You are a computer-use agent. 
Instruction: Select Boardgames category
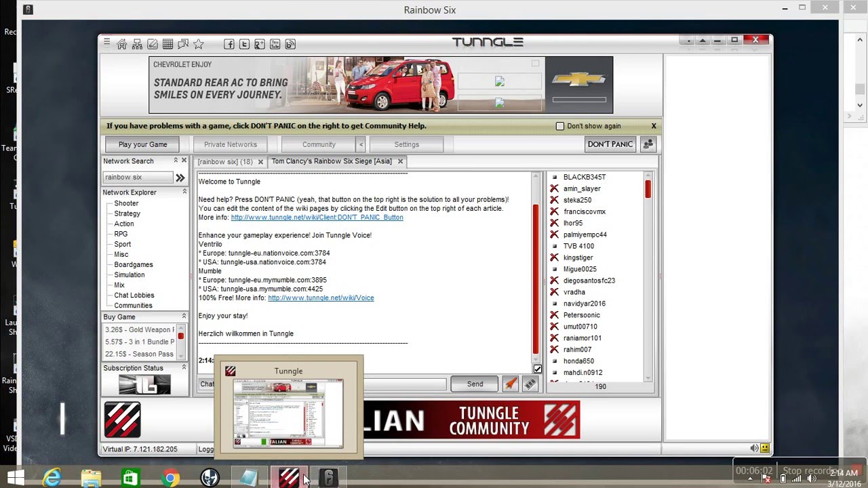[134, 264]
